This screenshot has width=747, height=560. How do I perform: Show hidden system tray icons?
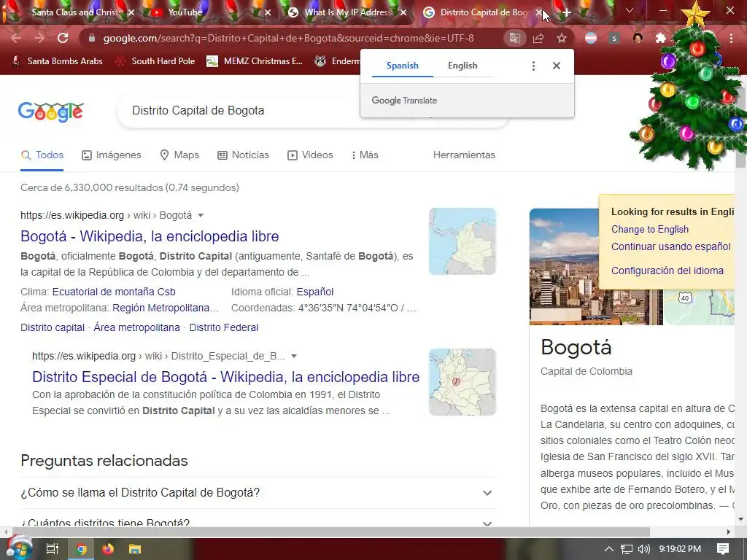pyautogui.click(x=609, y=549)
